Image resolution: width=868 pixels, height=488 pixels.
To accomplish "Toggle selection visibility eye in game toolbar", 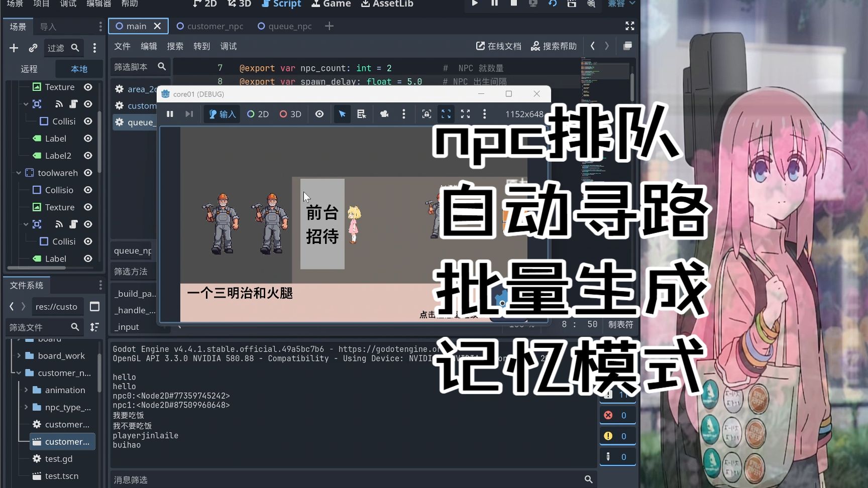I will [x=319, y=114].
